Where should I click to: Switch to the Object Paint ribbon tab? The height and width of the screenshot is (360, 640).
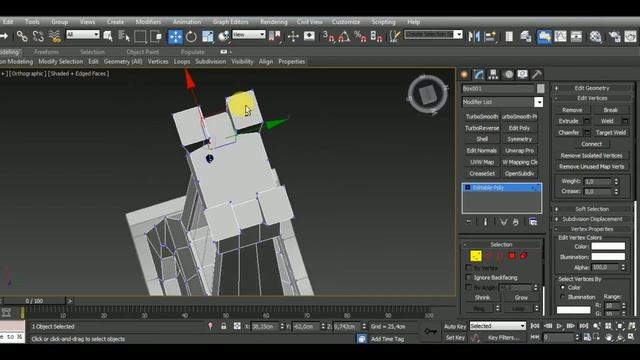click(142, 52)
